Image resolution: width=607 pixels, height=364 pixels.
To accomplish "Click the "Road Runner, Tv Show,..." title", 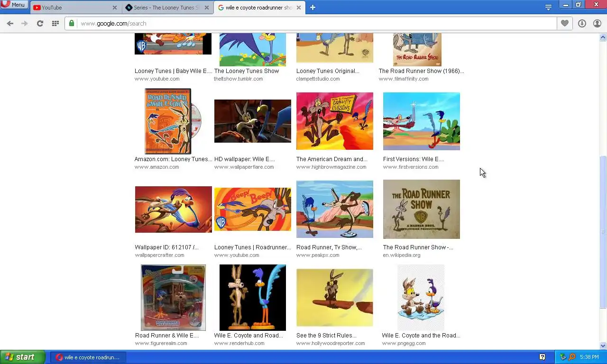I will coord(329,247).
